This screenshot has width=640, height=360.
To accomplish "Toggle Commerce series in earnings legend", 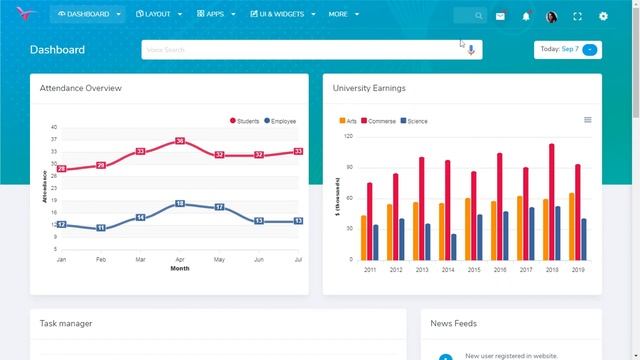I will (x=378, y=121).
